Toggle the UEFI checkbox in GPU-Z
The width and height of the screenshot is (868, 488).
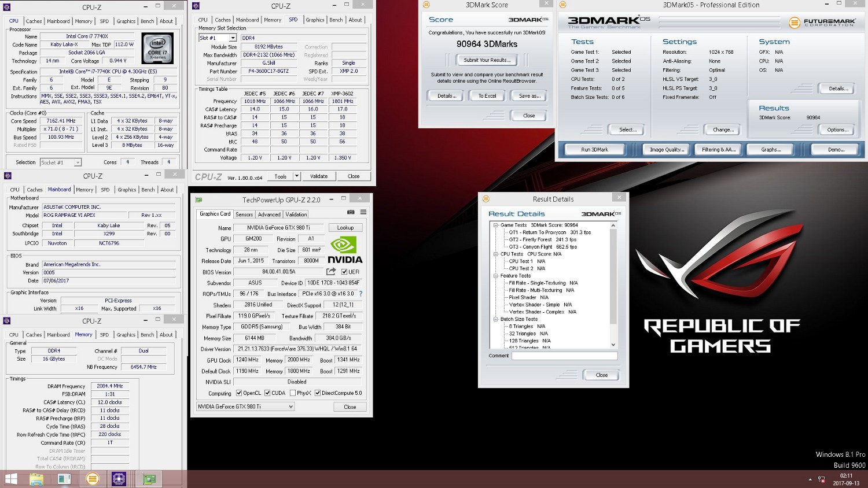click(x=344, y=272)
